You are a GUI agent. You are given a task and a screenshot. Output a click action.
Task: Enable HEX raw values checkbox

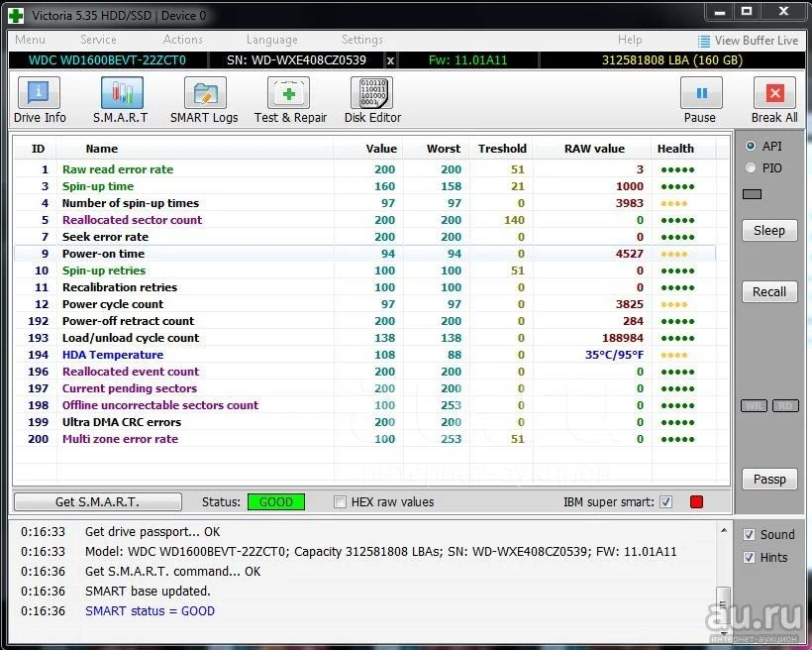(340, 501)
